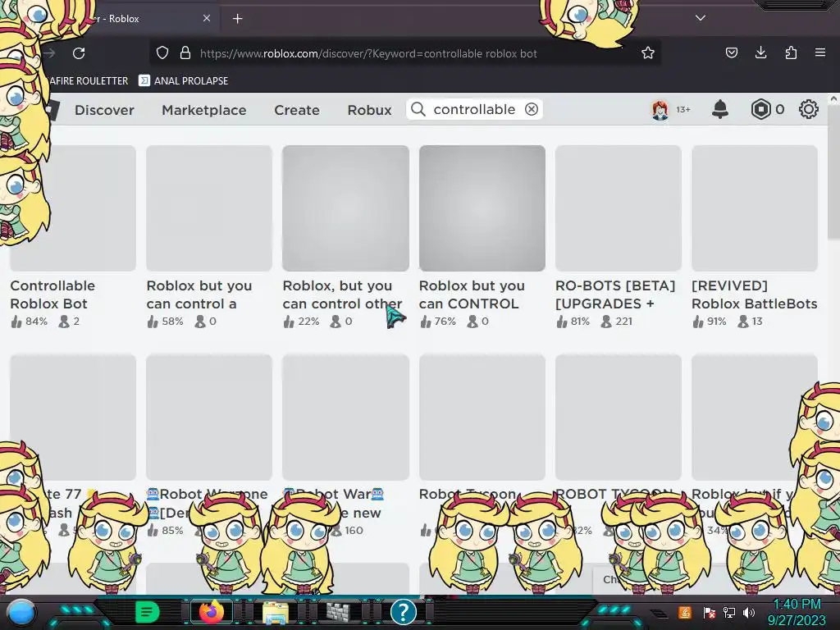840x630 pixels.
Task: Click the [REVIVED] Roblox BattleBots thumbnail
Action: coord(755,208)
